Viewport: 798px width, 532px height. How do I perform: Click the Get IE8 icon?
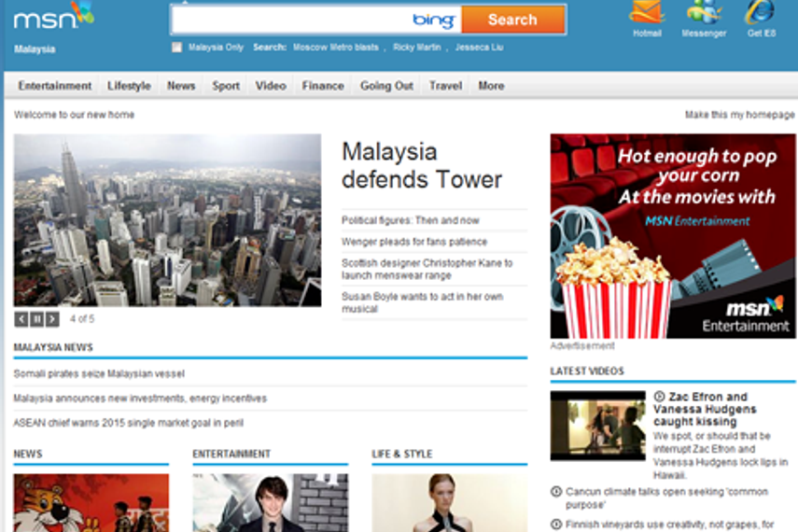click(760, 12)
